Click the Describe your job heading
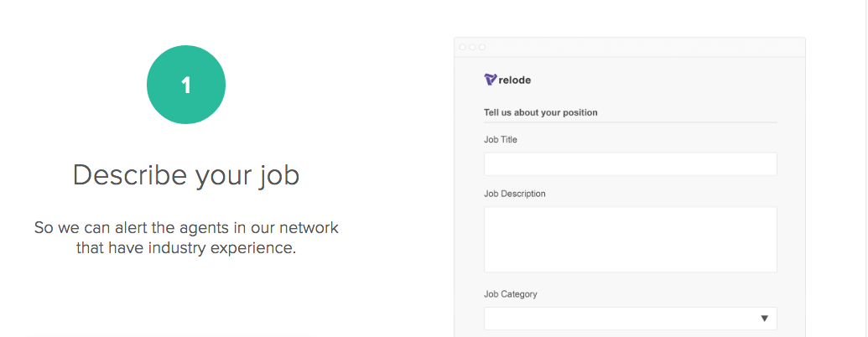This screenshot has width=868, height=337. 186,175
